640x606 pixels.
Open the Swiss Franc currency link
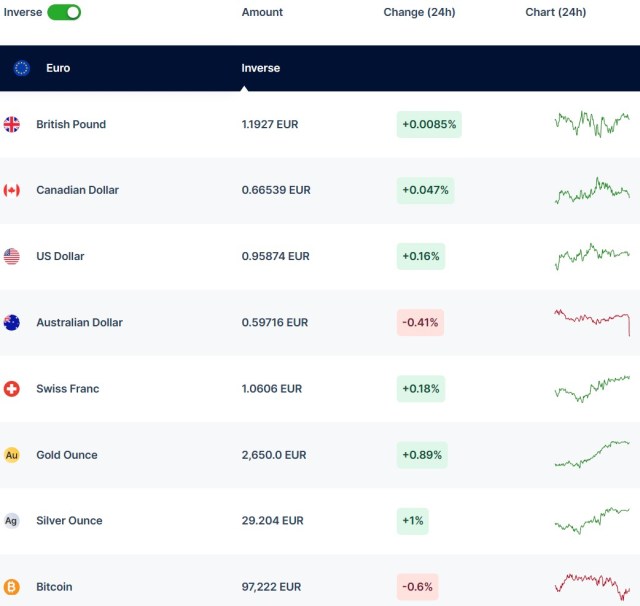(x=67, y=388)
